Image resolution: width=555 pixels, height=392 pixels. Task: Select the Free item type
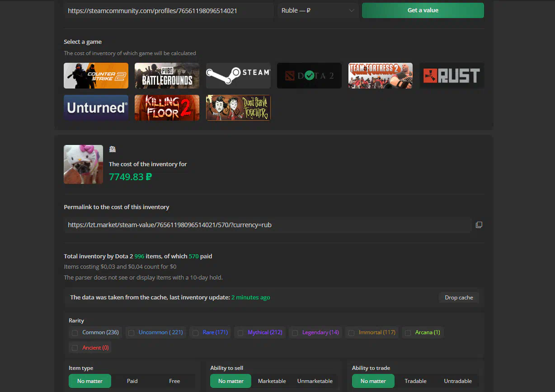coord(174,381)
